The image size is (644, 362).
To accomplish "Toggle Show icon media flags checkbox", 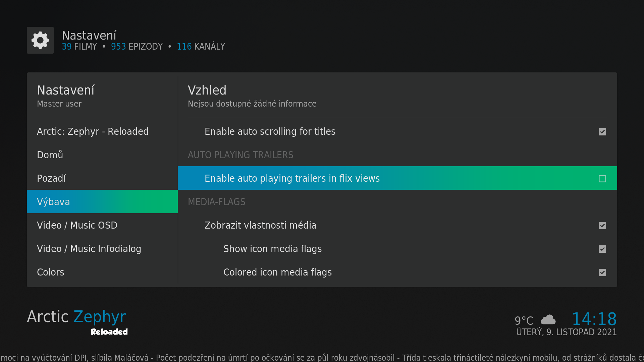I will (x=602, y=249).
